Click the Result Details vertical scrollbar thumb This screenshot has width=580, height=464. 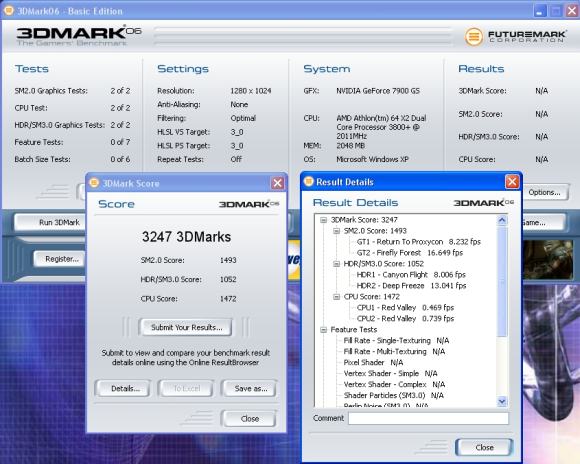point(502,281)
